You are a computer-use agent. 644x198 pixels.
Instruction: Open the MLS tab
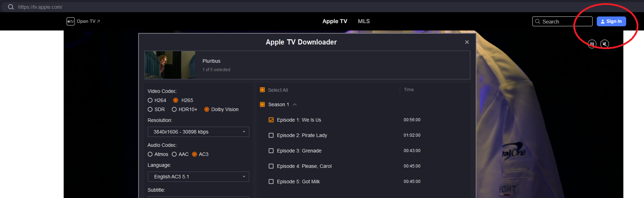364,21
